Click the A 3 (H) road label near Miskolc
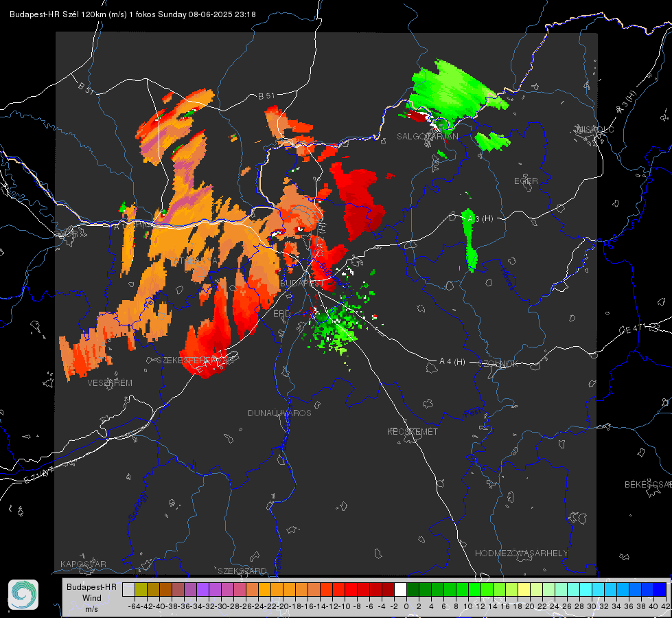Screen dimensions: 672x618 click(x=627, y=102)
